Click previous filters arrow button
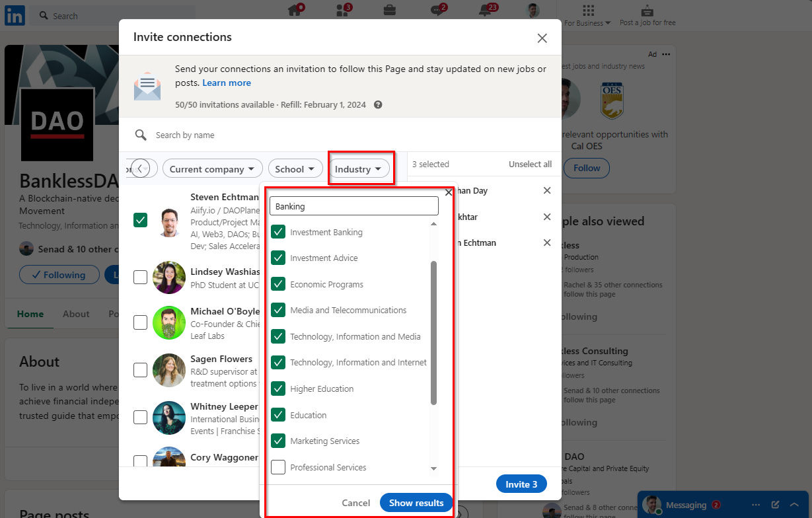This screenshot has width=812, height=518. coord(139,168)
